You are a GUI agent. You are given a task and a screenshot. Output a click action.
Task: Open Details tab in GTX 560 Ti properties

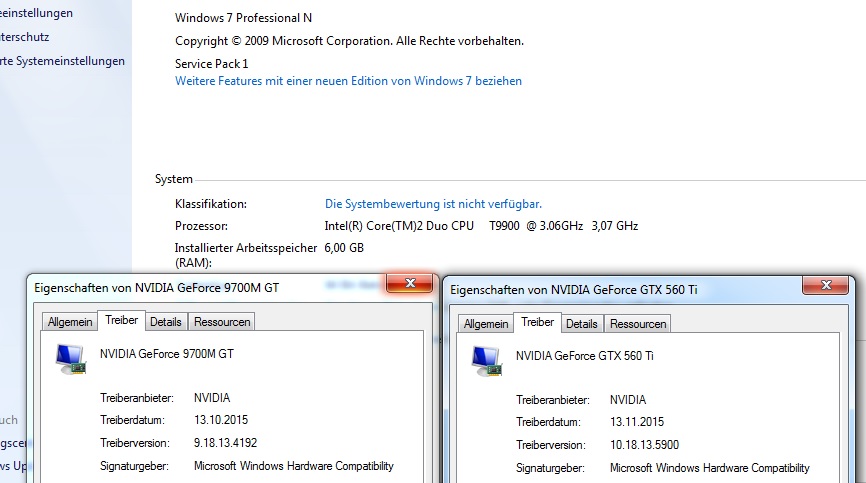click(582, 324)
